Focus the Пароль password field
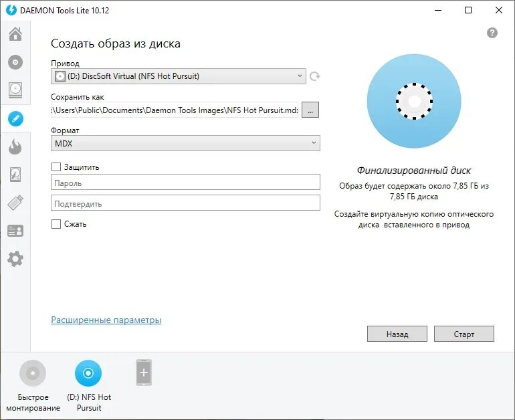 [185, 183]
